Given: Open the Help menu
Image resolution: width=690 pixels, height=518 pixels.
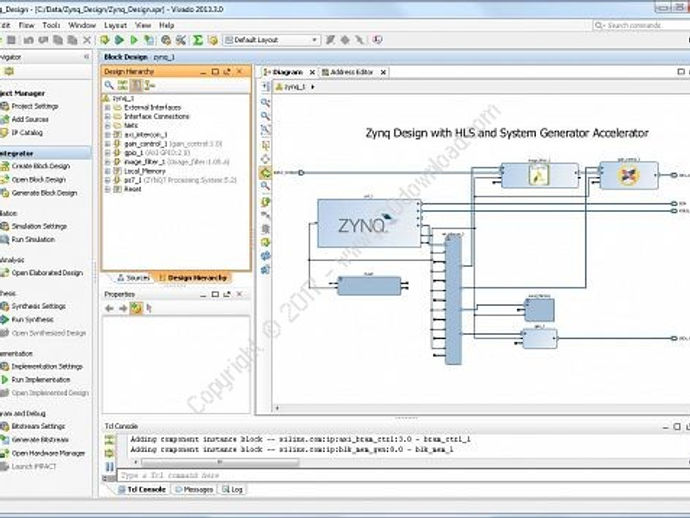Looking at the screenshot, I should (x=167, y=26).
